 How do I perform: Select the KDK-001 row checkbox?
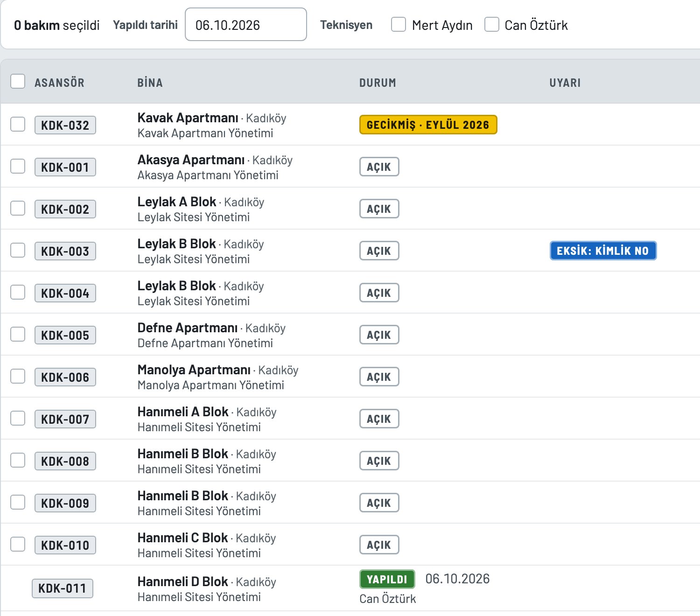click(x=18, y=166)
